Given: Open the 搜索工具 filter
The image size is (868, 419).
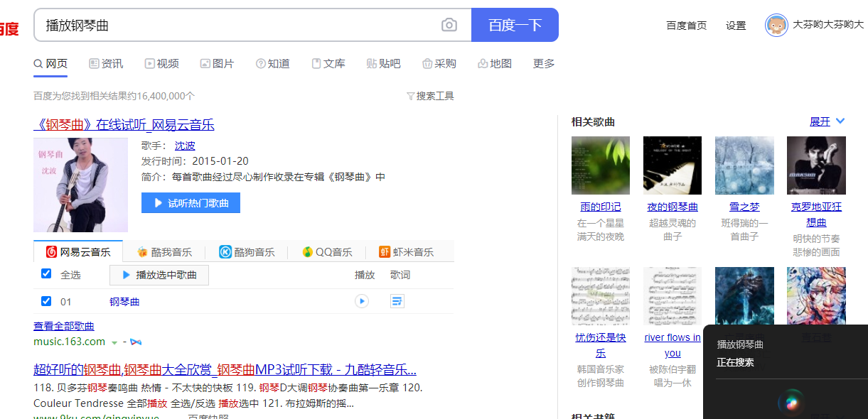Looking at the screenshot, I should 430,96.
